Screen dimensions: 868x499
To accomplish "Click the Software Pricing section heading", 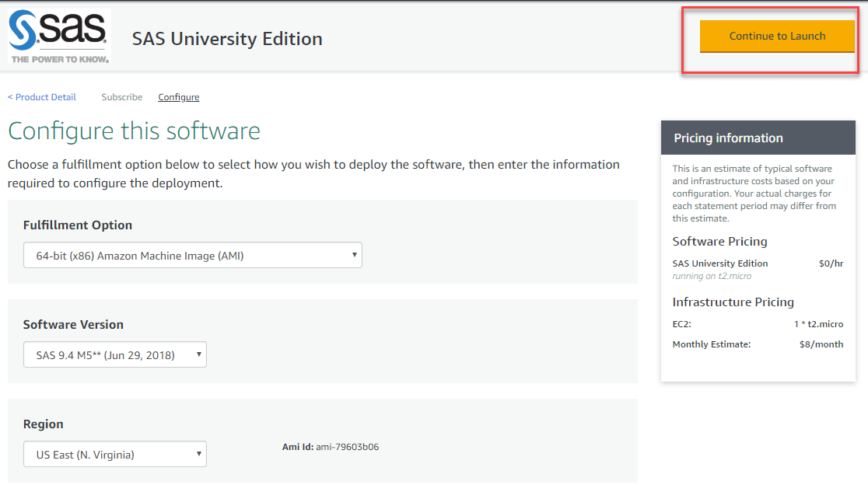I will coord(719,241).
